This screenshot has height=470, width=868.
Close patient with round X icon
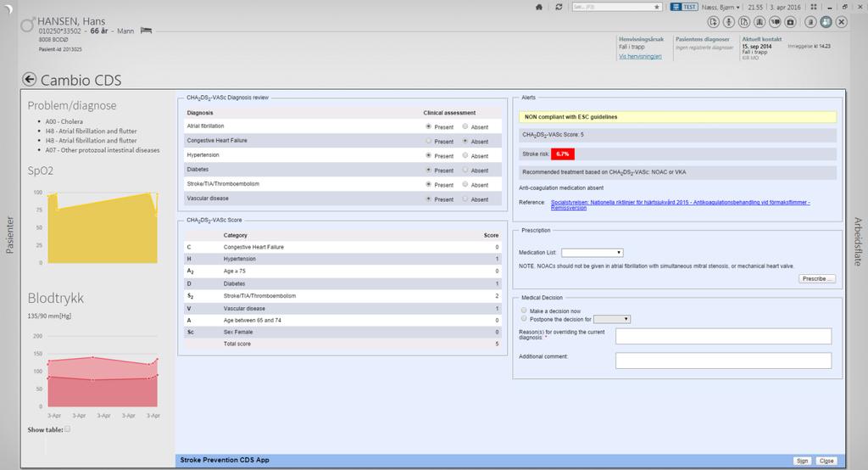[842, 22]
